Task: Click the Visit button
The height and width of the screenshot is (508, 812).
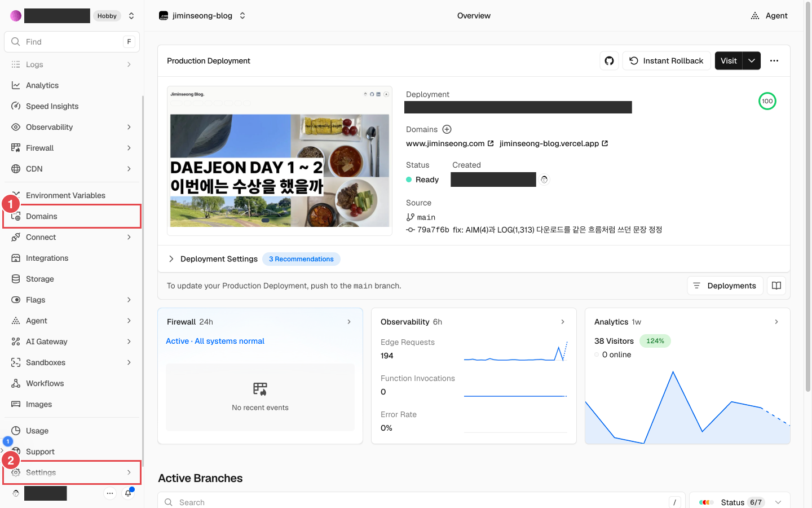Action: click(x=729, y=61)
